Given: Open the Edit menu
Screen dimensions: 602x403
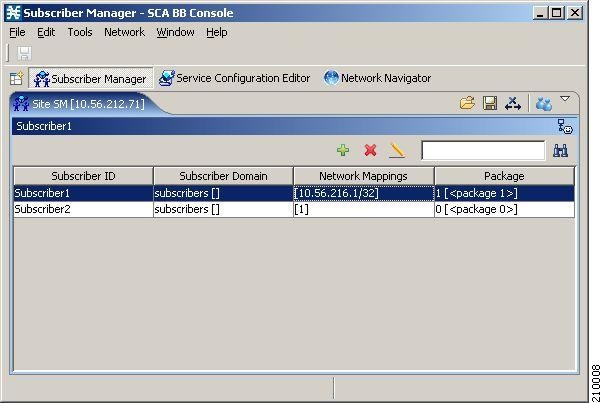Looking at the screenshot, I should 46,32.
